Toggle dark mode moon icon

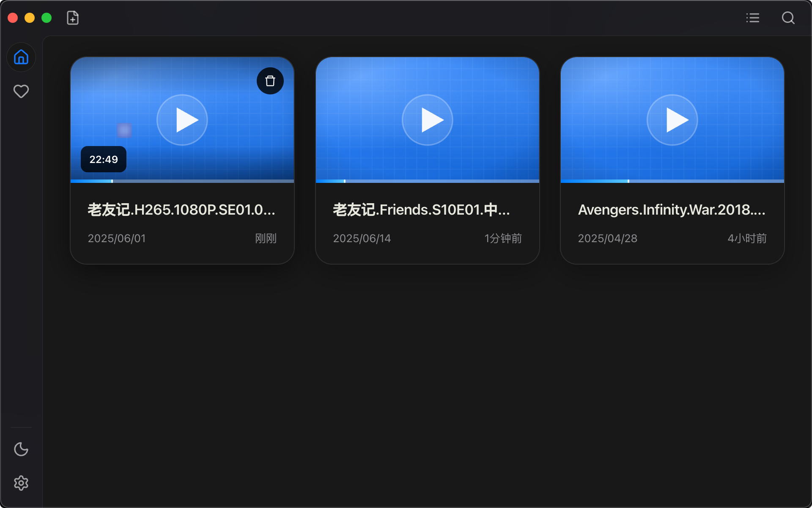pos(21,449)
